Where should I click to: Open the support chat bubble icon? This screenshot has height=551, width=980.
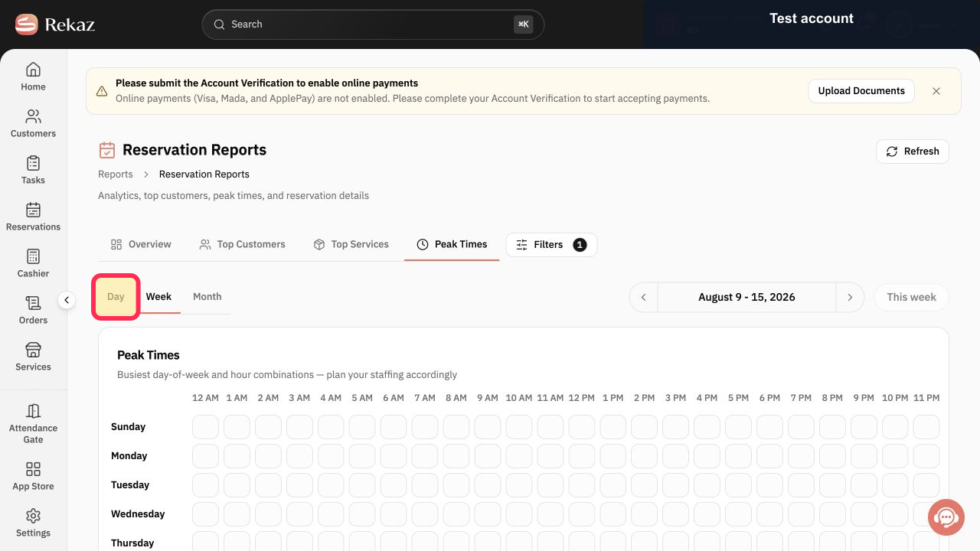click(x=946, y=517)
